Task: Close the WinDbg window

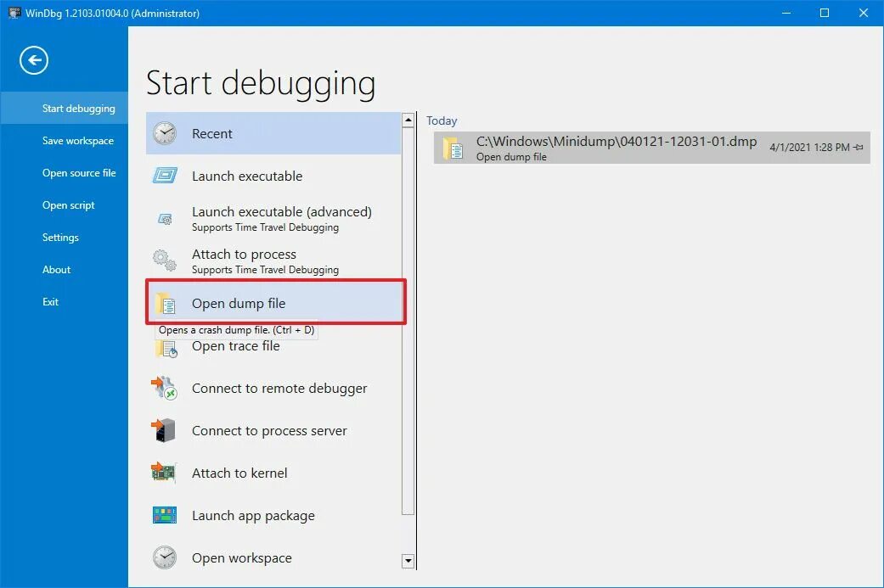Action: pos(863,13)
